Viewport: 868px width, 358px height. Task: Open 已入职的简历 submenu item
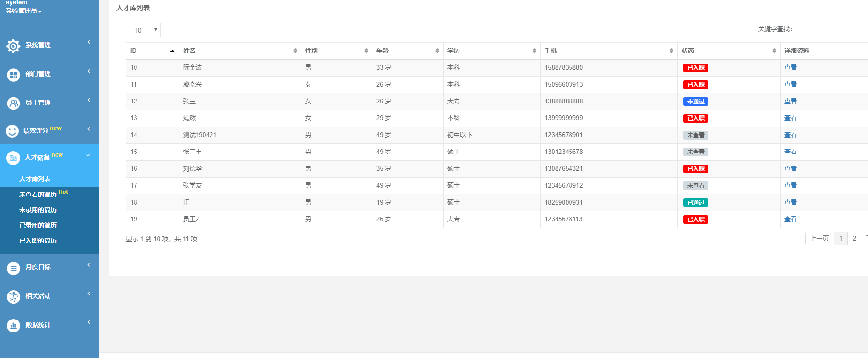coord(38,241)
